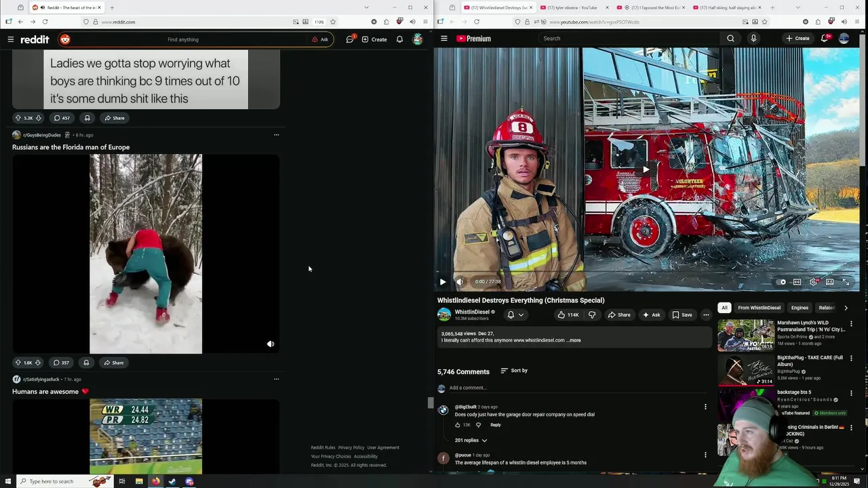Select the 'From WhistlinDiesel' chip
The image size is (868, 488).
(759, 308)
